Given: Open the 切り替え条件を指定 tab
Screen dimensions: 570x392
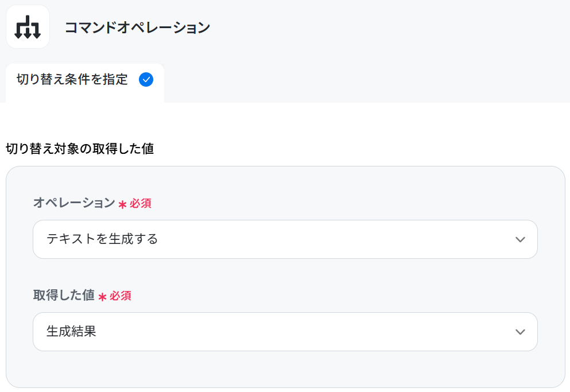Looking at the screenshot, I should (85, 83).
